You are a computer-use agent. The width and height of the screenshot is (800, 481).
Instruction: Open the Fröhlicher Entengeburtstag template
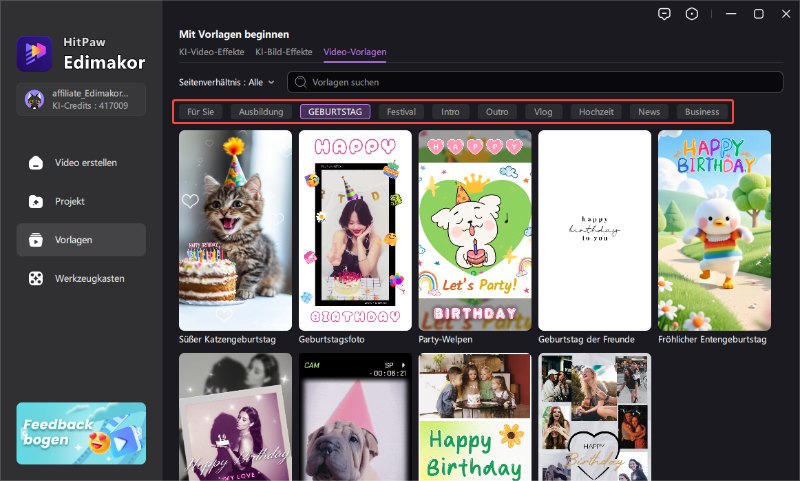pyautogui.click(x=714, y=230)
